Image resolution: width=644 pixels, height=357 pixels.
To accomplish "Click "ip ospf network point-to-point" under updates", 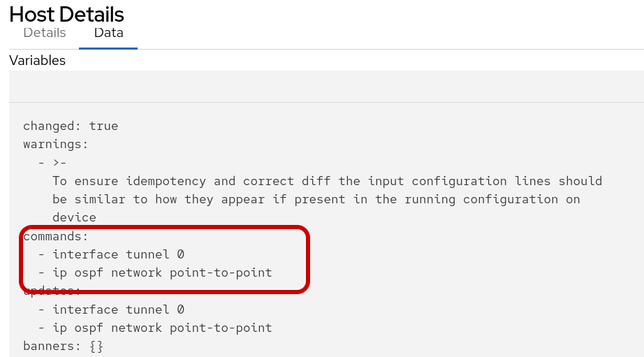I will click(x=162, y=328).
